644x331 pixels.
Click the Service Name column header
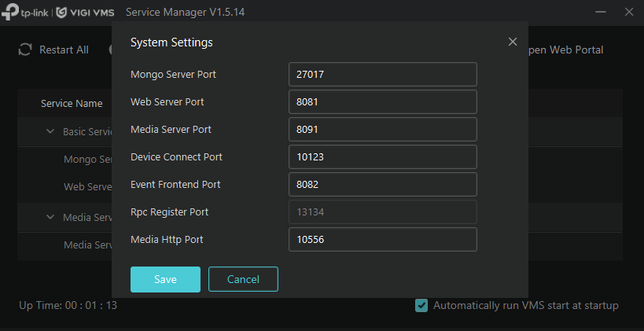point(72,103)
